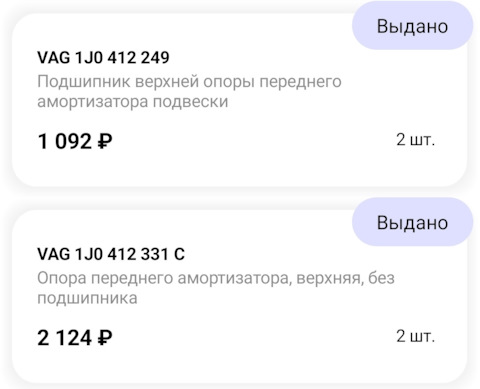Click the Выдано badge on second card
480x389 pixels.
(412, 222)
